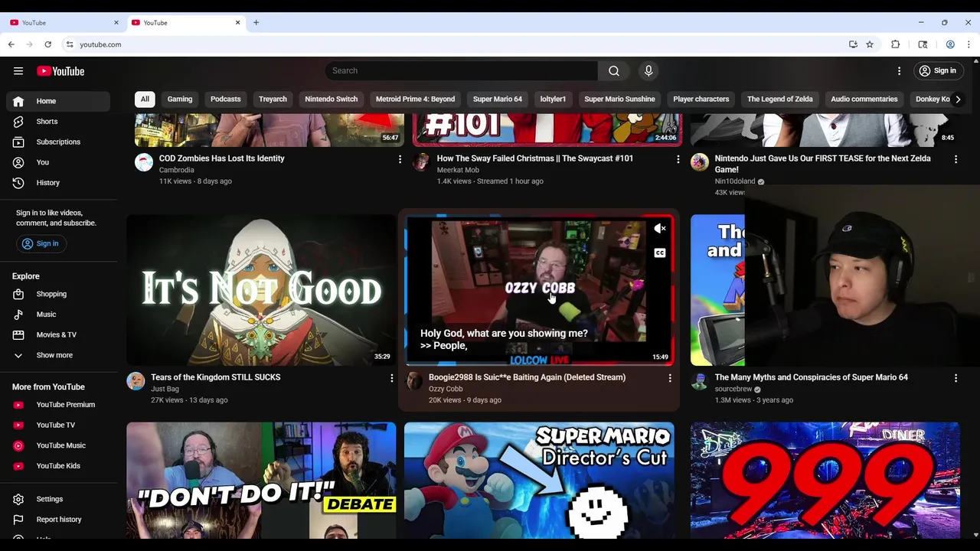Open the Chrome three-dot menu

click(x=968, y=44)
